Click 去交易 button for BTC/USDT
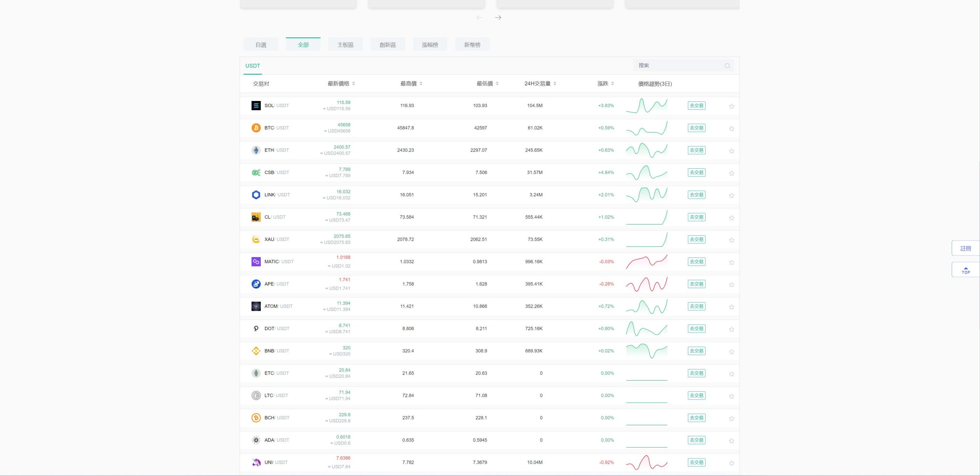The height and width of the screenshot is (476, 980). (x=696, y=128)
